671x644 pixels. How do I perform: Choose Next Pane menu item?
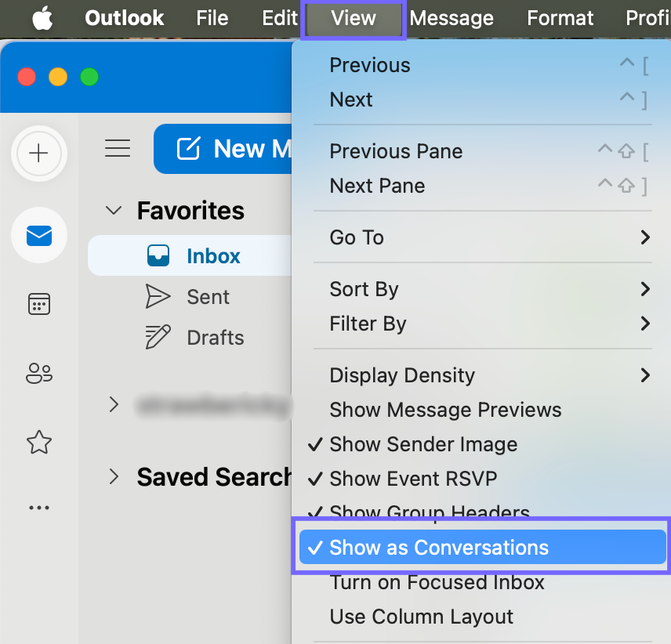pos(482,186)
